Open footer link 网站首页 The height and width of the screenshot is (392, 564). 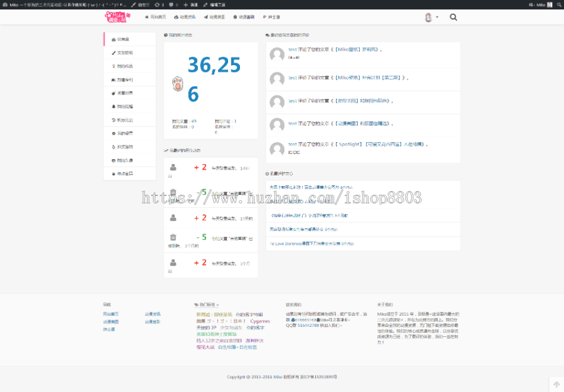click(111, 314)
